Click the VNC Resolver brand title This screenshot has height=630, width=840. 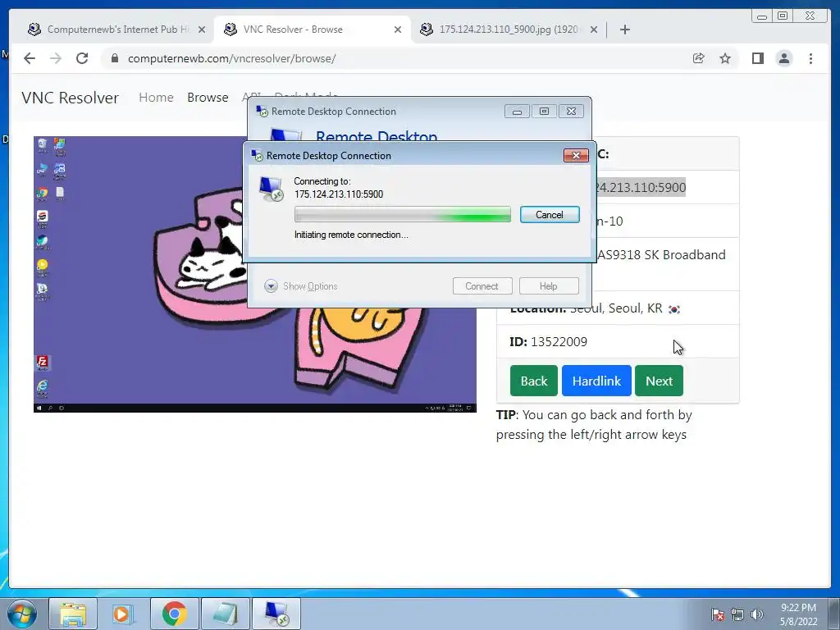71,98
